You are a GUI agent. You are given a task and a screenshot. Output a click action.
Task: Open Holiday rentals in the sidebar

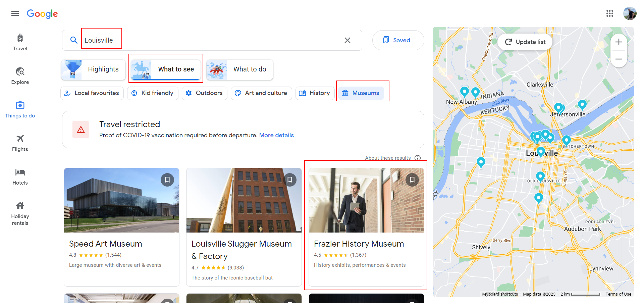(20, 213)
